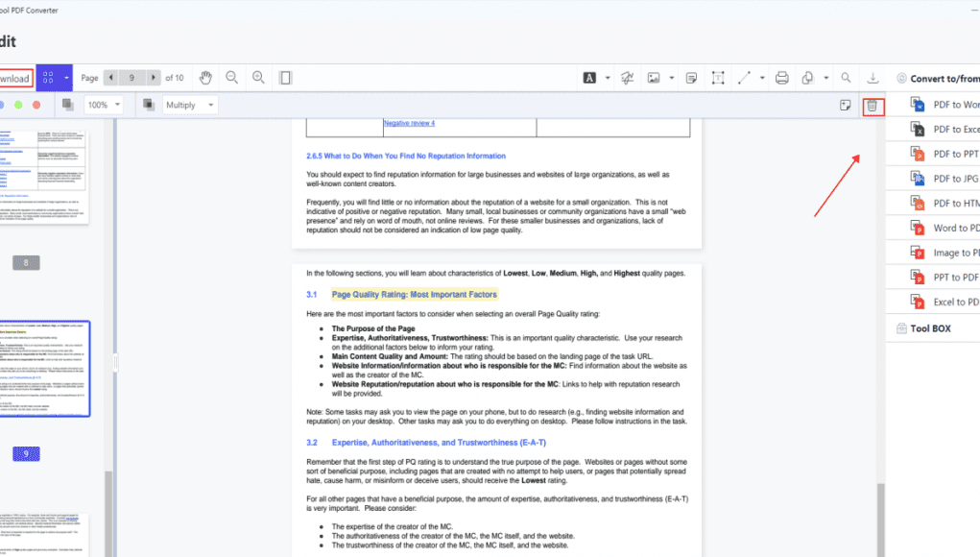
Task: Select the text box tool
Action: (x=718, y=78)
